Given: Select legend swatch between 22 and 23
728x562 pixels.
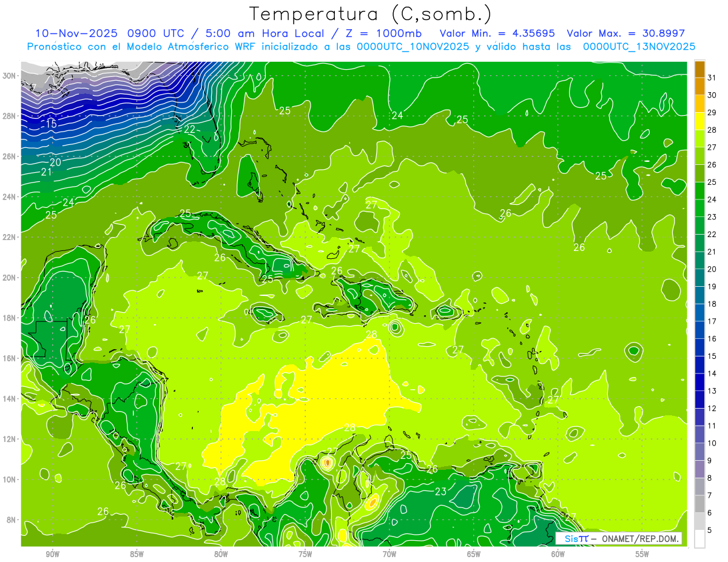Looking at the screenshot, I should pyautogui.click(x=699, y=225).
